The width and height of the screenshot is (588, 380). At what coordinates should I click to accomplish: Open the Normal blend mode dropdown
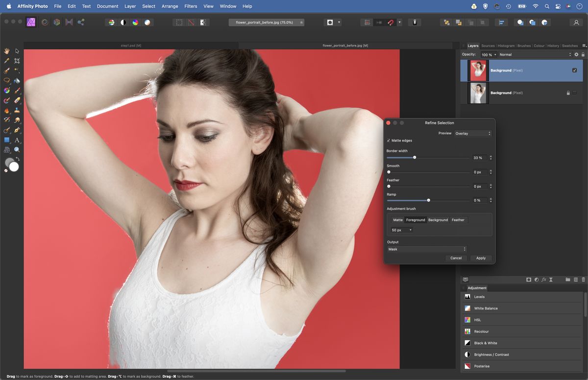(x=535, y=54)
